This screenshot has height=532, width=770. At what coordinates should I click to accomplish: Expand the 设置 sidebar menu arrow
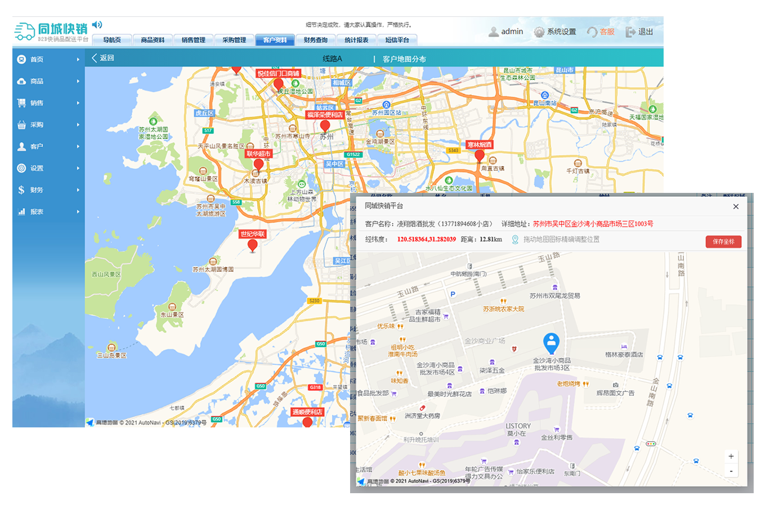tap(78, 168)
